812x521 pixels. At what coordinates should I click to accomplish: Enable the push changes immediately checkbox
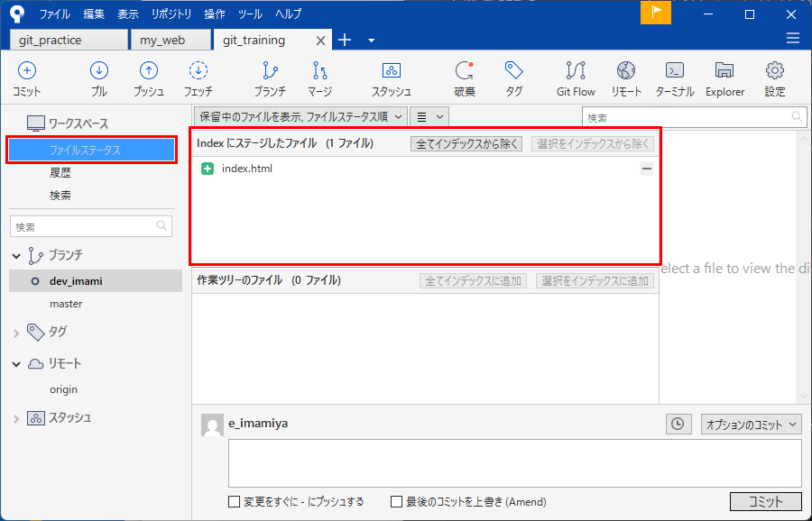pyautogui.click(x=235, y=502)
